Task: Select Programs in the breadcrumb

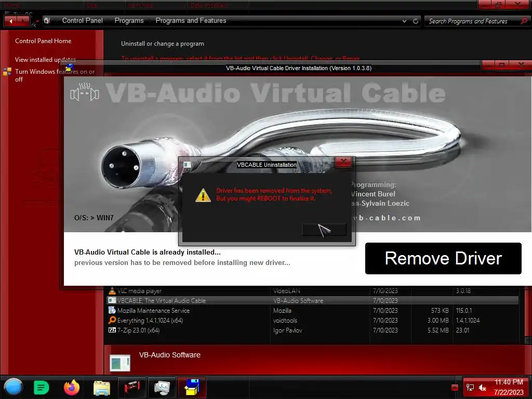Action: pyautogui.click(x=129, y=21)
